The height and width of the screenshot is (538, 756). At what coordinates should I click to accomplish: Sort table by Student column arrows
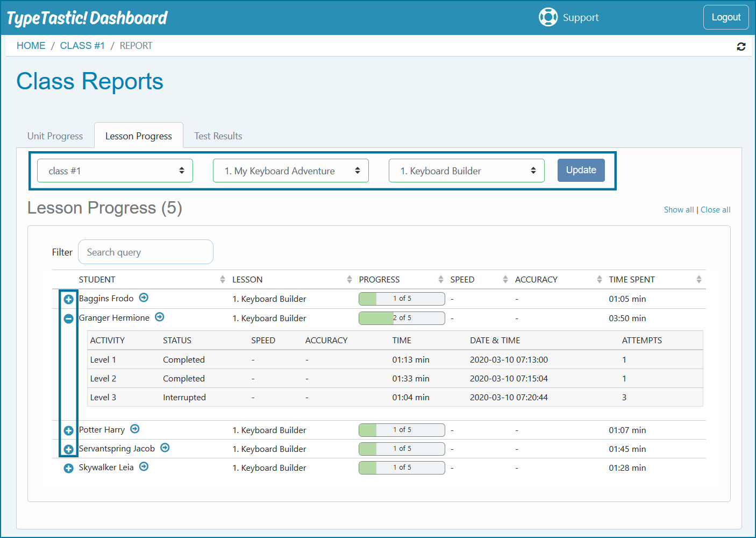click(x=223, y=279)
